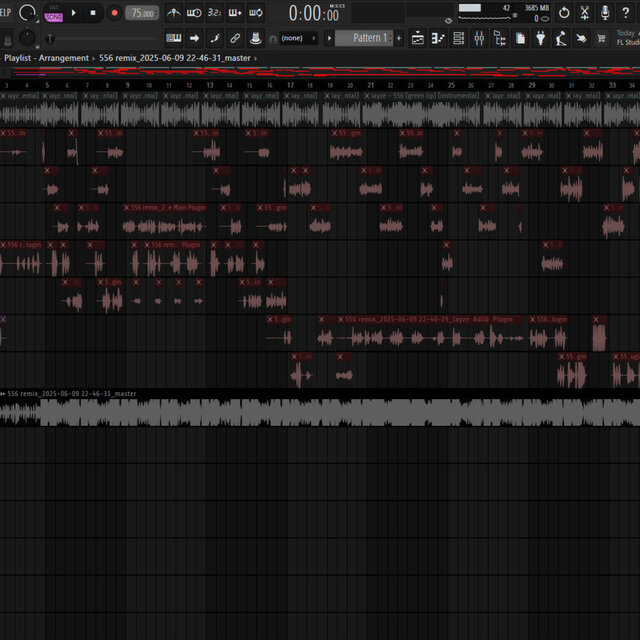Click arrow after Playlist - Arrangement breadcrumb
The height and width of the screenshot is (640, 640).
[93, 58]
